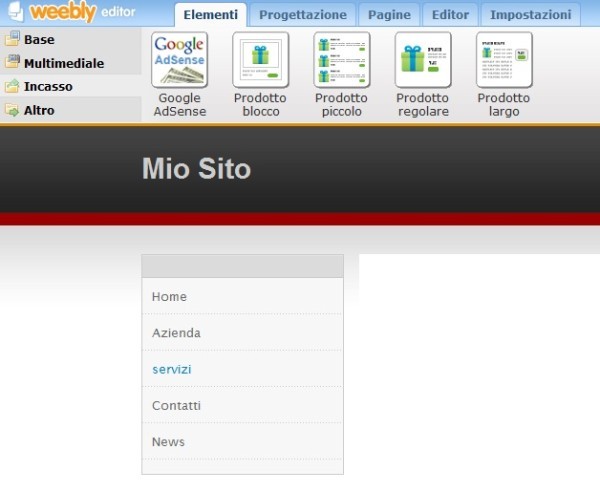Click the Multimediale category icon
This screenshot has width=600, height=492.
pos(12,63)
